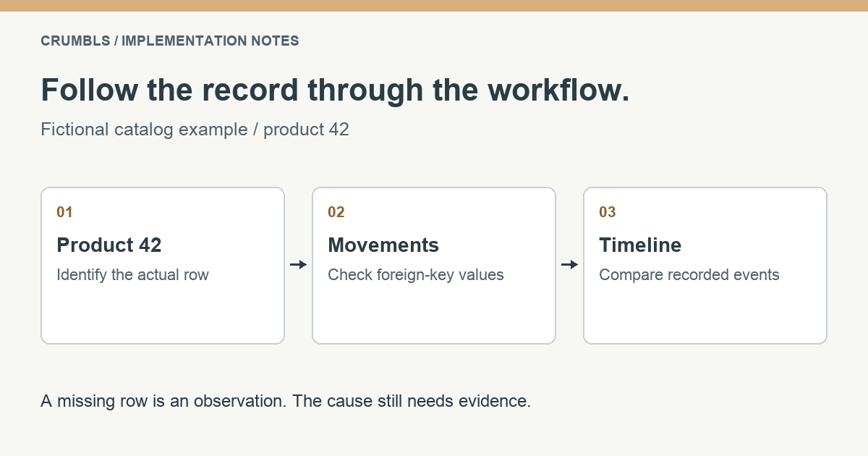Click step number 03
The height and width of the screenshot is (456, 868).
click(x=608, y=212)
